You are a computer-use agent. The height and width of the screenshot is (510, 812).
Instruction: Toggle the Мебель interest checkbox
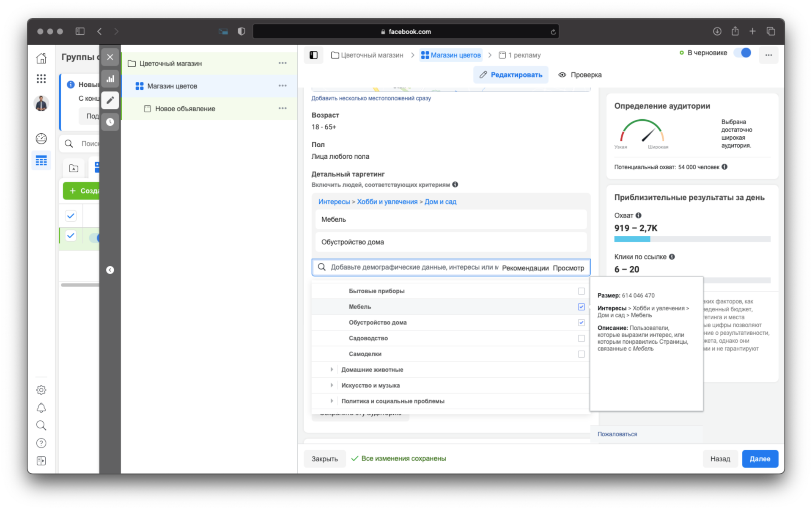click(581, 306)
